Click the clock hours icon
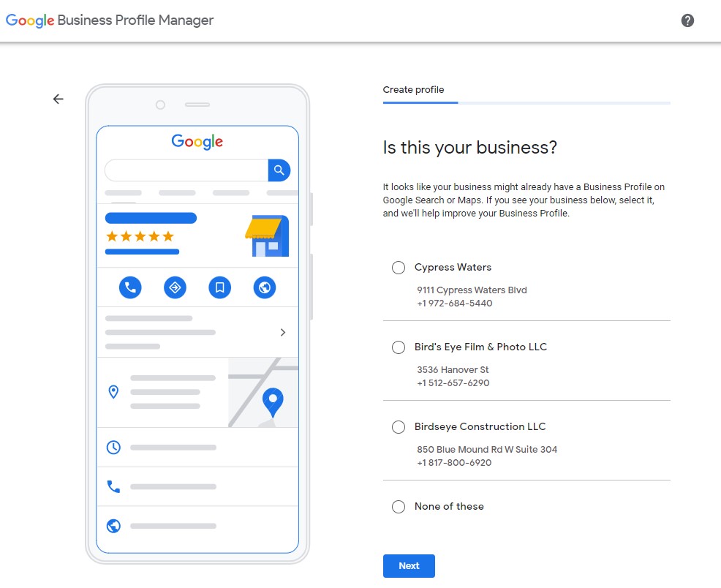Image resolution: width=721 pixels, height=588 pixels. pyautogui.click(x=113, y=448)
